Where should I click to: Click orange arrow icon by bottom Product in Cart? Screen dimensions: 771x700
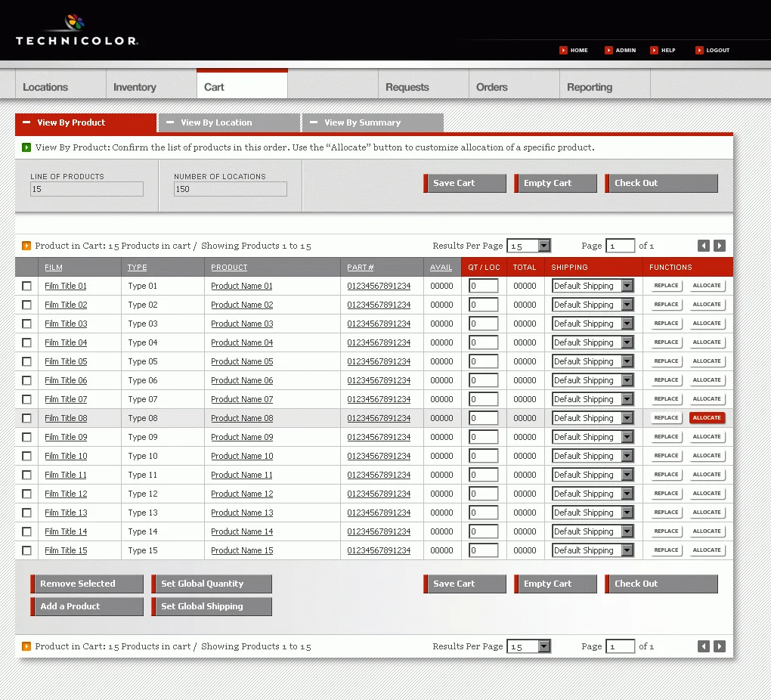pyautogui.click(x=26, y=646)
